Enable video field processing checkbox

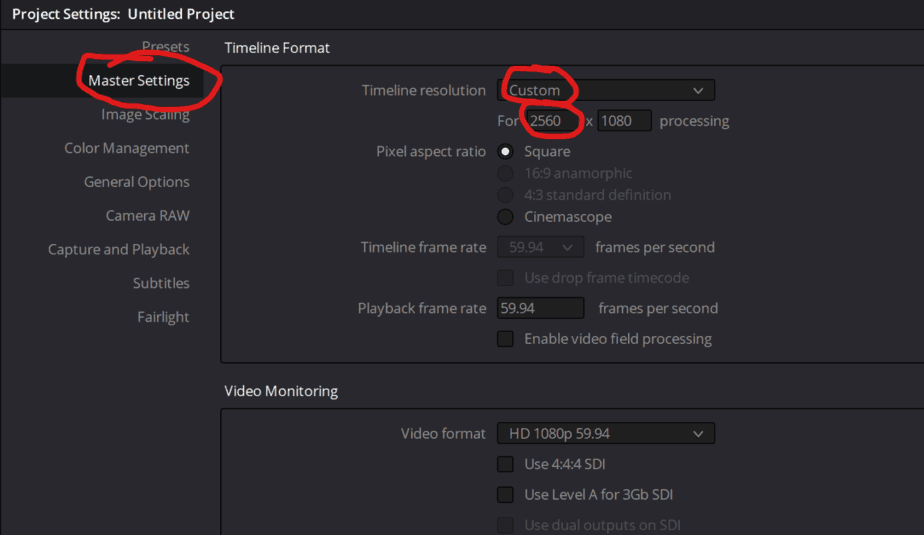pos(505,339)
